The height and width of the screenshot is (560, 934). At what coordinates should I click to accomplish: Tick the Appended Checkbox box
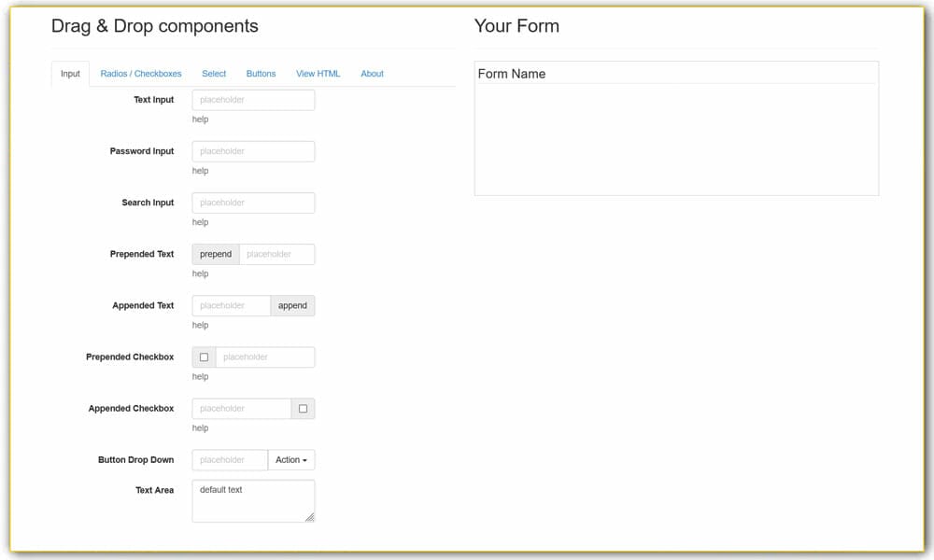(303, 409)
